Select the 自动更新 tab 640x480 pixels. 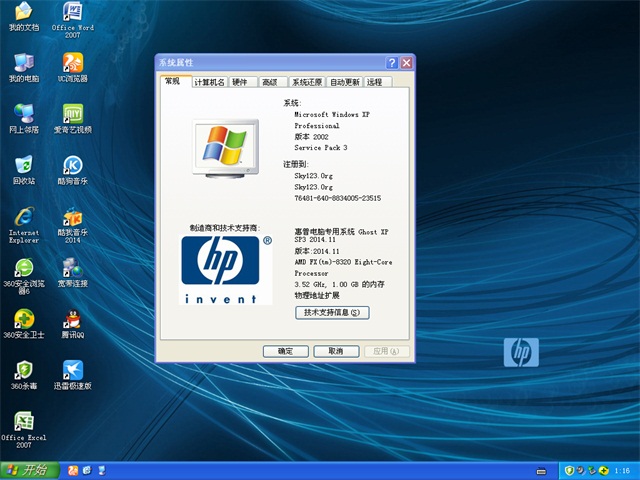coord(345,82)
